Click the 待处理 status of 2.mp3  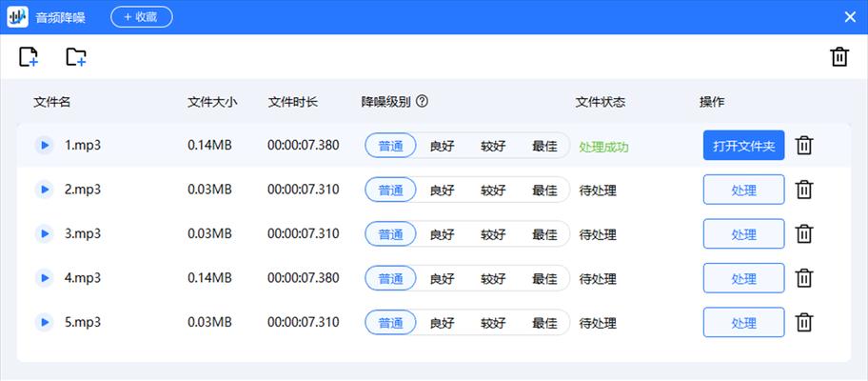click(598, 191)
